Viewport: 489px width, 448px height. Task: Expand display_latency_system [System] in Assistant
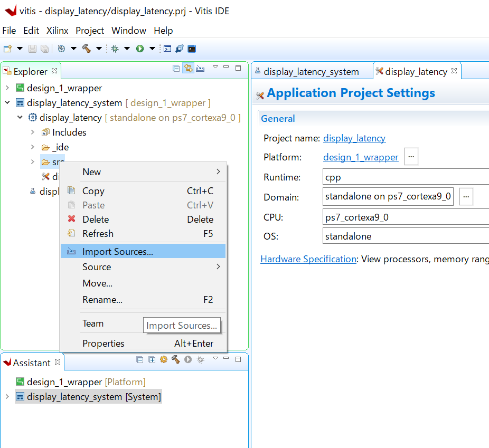tap(7, 396)
